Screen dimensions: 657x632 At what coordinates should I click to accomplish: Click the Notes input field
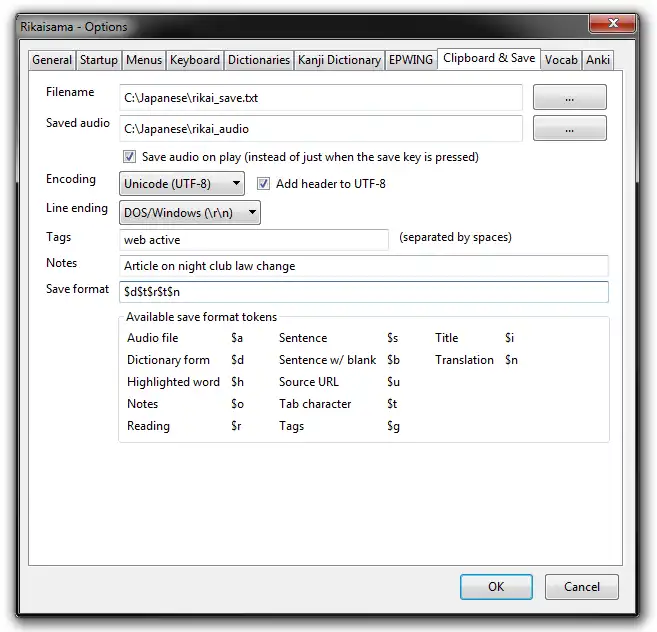pos(364,266)
